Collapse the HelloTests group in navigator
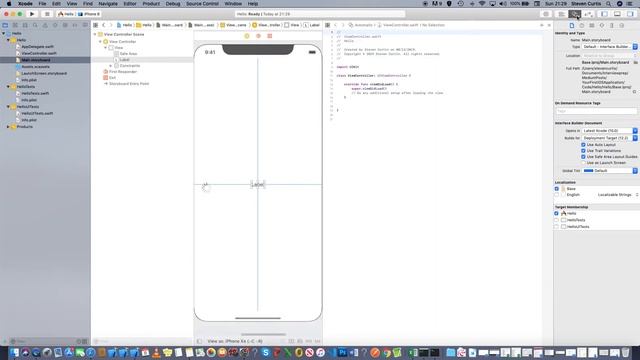The width and height of the screenshot is (640, 360). (x=8, y=87)
